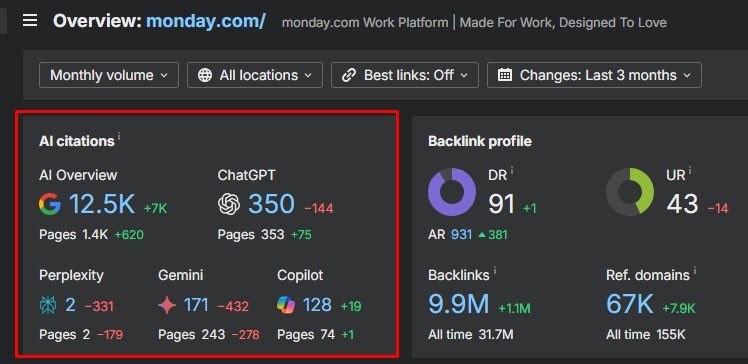Click Gemini citations value 171

coord(196,305)
